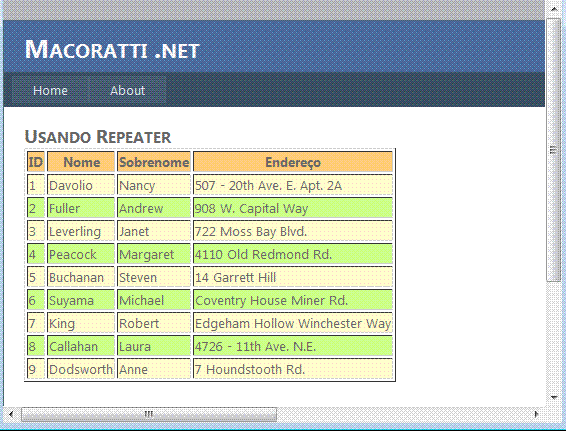
Task: Click the vertical scrollbar up arrow
Action: [554, 9]
